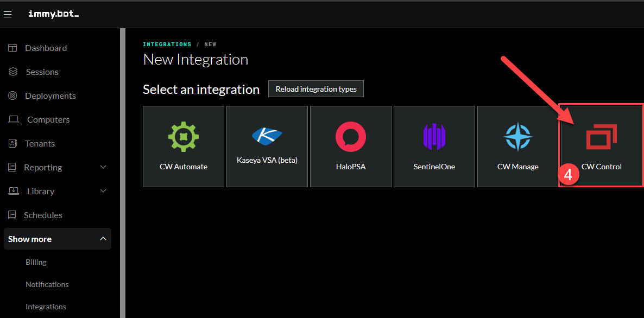Open the Billing submenu item

tap(36, 262)
